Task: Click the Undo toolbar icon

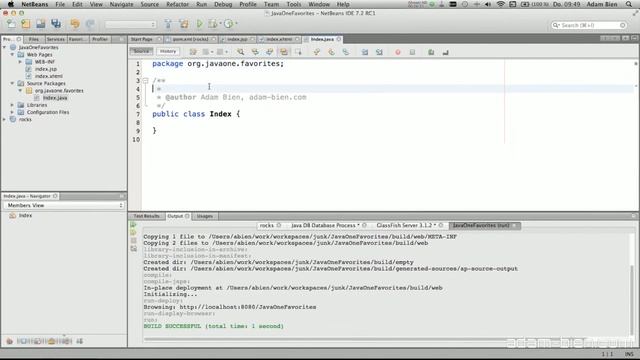Action: pyautogui.click(x=75, y=24)
